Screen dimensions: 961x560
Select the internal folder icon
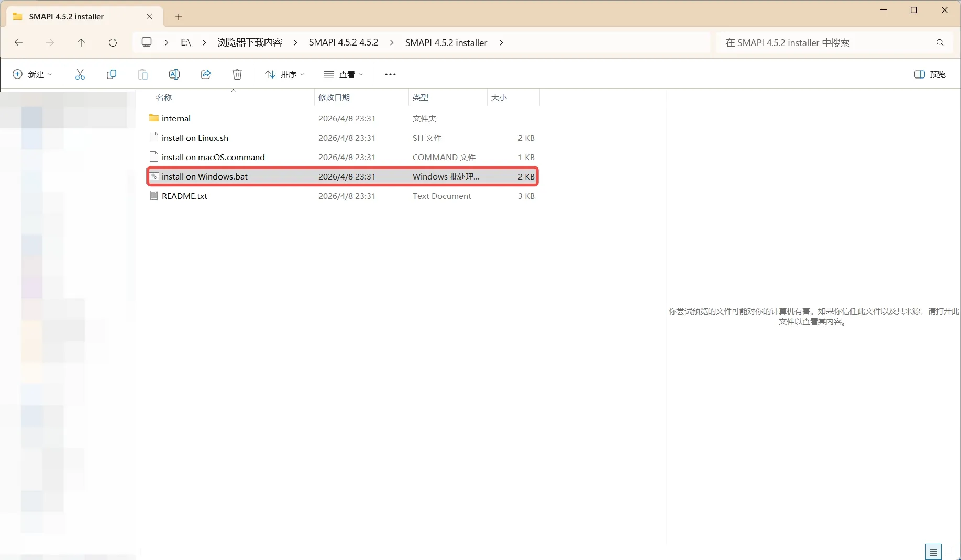154,118
